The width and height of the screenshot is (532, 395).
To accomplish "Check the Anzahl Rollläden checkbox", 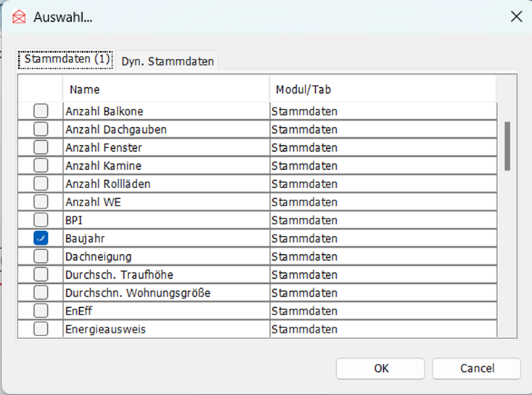I will click(41, 184).
